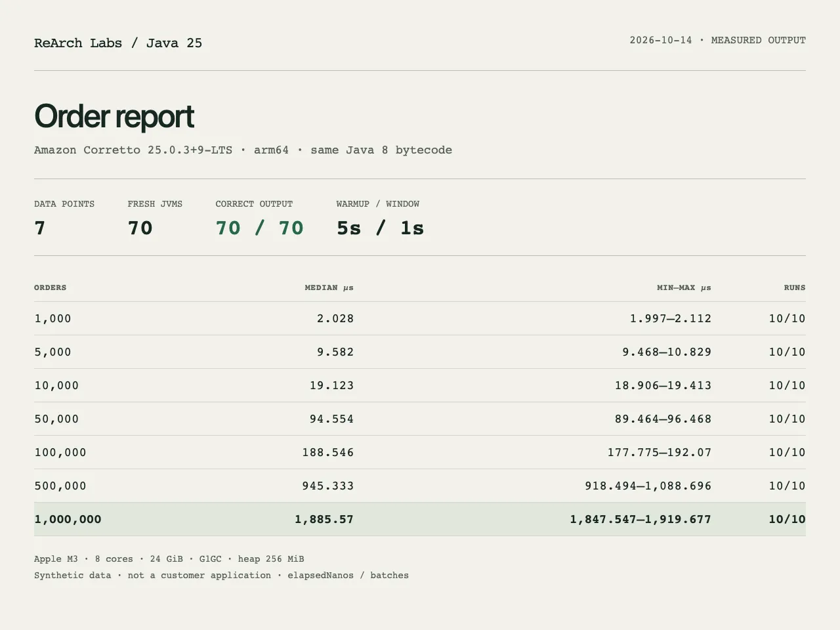
Task: Click the Correct Output label
Action: 254,204
